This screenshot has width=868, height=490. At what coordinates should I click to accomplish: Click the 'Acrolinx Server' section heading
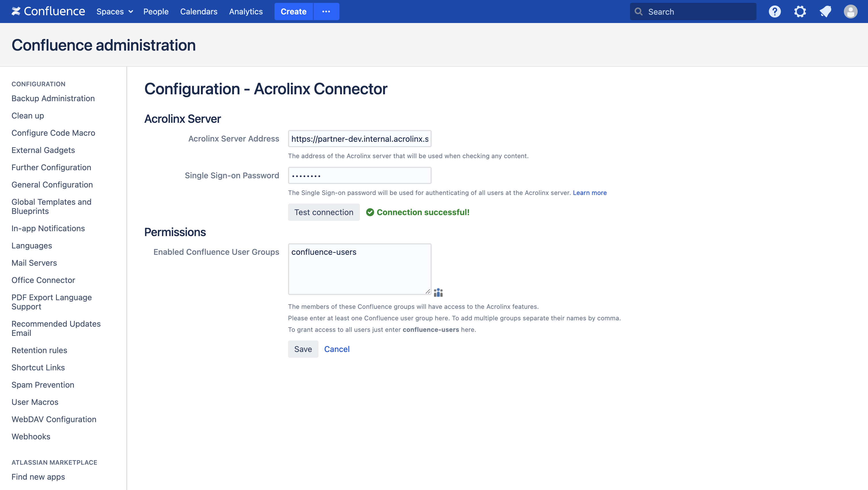[x=182, y=119]
